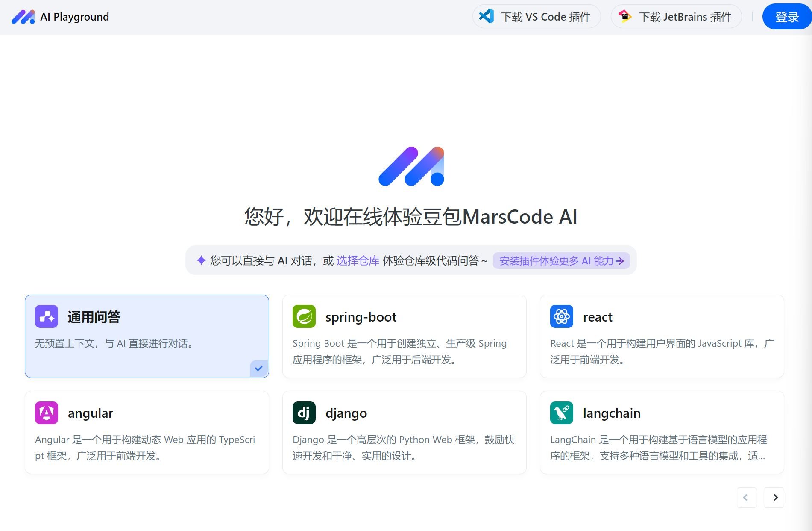The width and height of the screenshot is (812, 531).
Task: Click the langchain parrot icon
Action: [561, 413]
